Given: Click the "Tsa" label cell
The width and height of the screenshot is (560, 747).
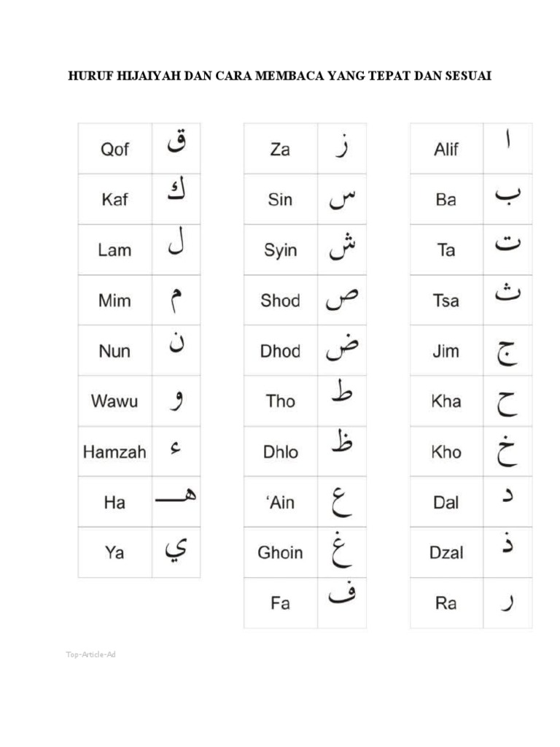Looking at the screenshot, I should pos(446,300).
